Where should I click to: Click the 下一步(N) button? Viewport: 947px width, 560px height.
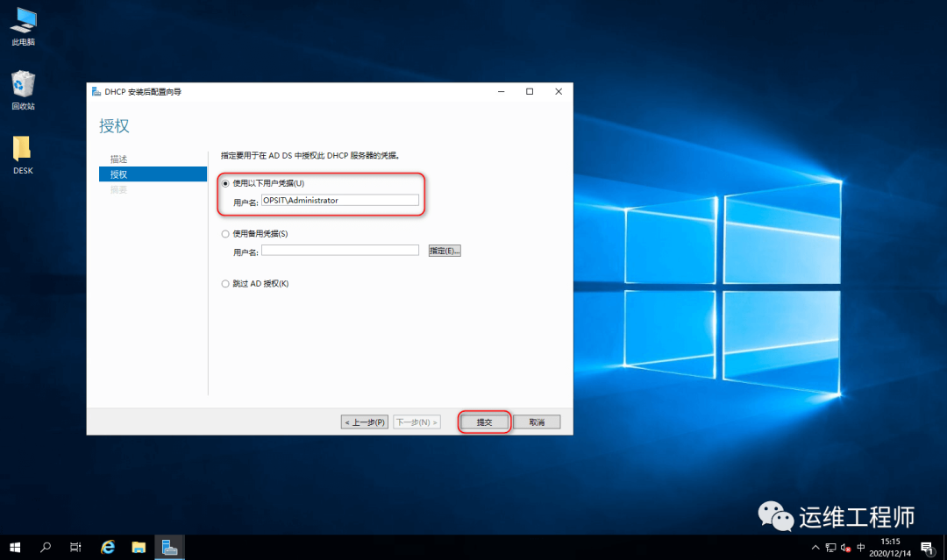[x=417, y=422]
